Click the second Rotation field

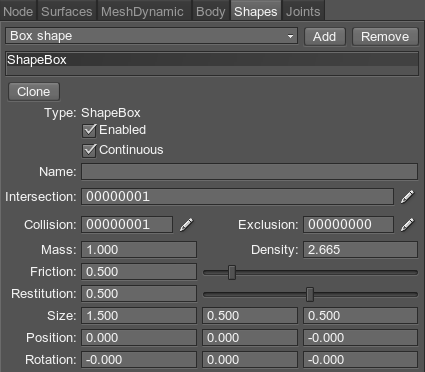[x=250, y=360]
